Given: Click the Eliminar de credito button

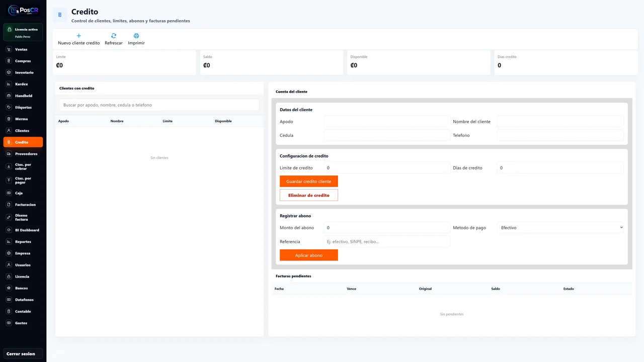Looking at the screenshot, I should 309,195.
